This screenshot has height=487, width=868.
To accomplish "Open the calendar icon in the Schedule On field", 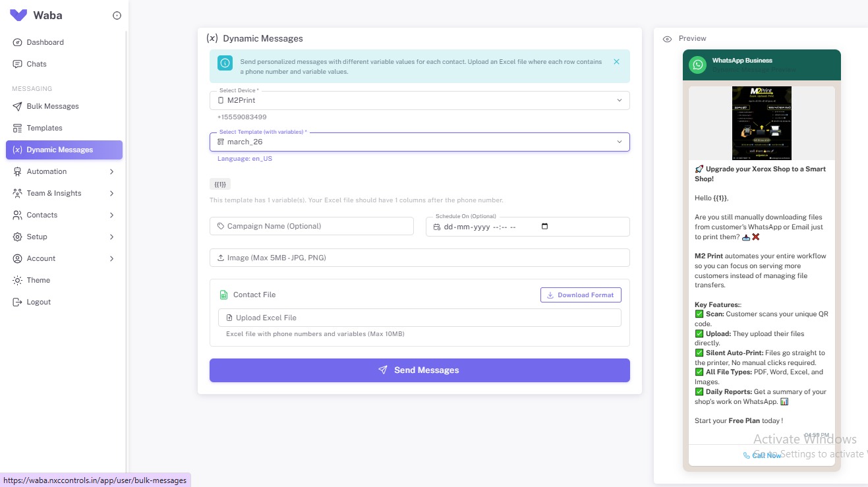I will click(x=544, y=226).
